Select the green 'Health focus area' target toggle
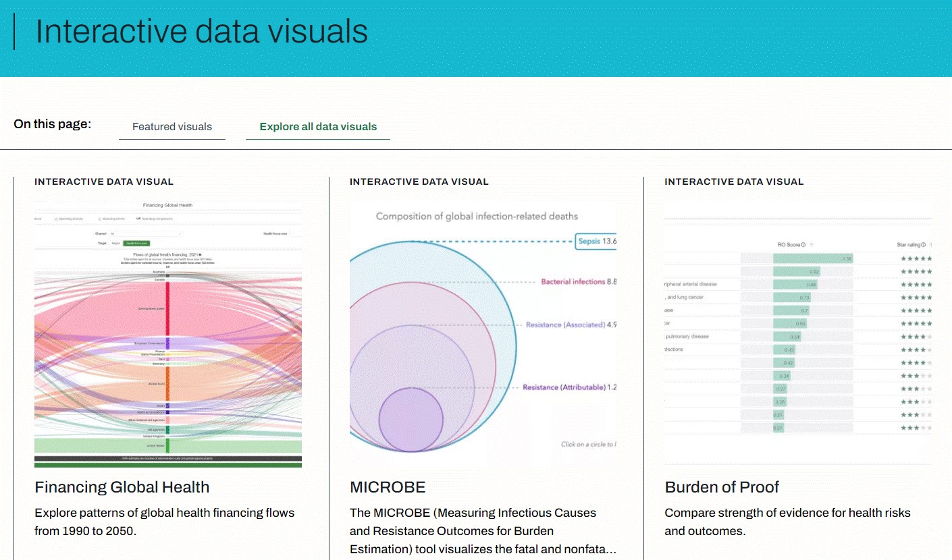Screen dimensions: 952x560 [x=136, y=243]
